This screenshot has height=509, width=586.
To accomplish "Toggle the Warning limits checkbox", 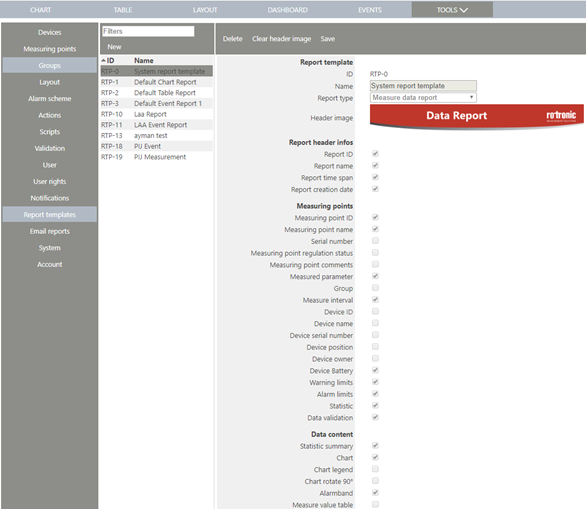I will pos(375,382).
